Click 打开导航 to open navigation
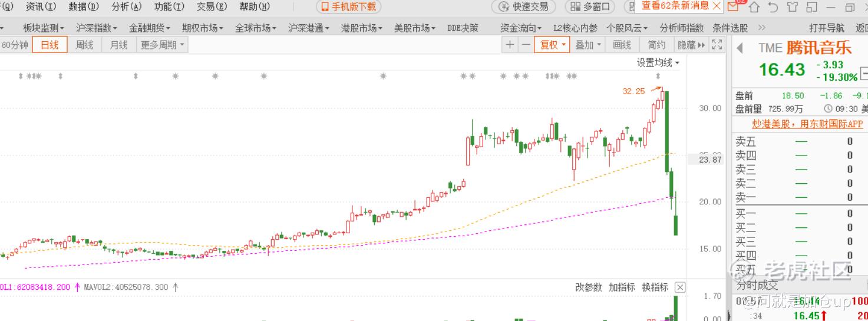The width and height of the screenshot is (868, 321). pyautogui.click(x=827, y=28)
